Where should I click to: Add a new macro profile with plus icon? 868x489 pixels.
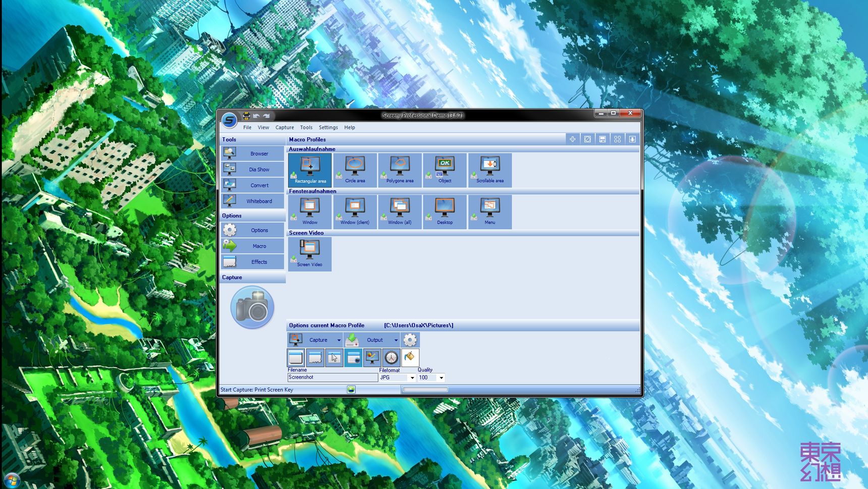[x=572, y=139]
